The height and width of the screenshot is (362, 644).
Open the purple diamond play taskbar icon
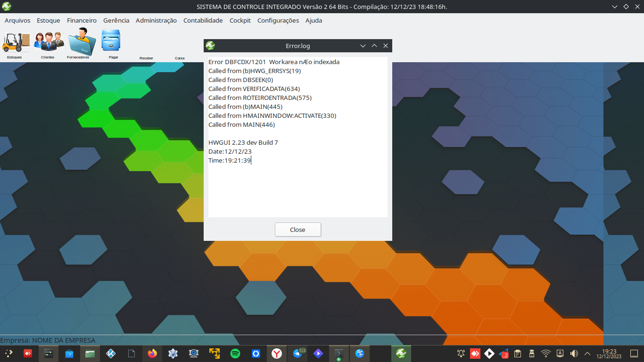[x=318, y=353]
